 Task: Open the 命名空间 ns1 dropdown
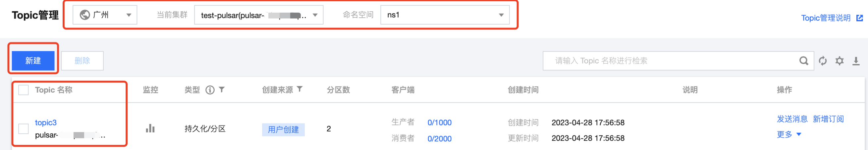tap(445, 15)
